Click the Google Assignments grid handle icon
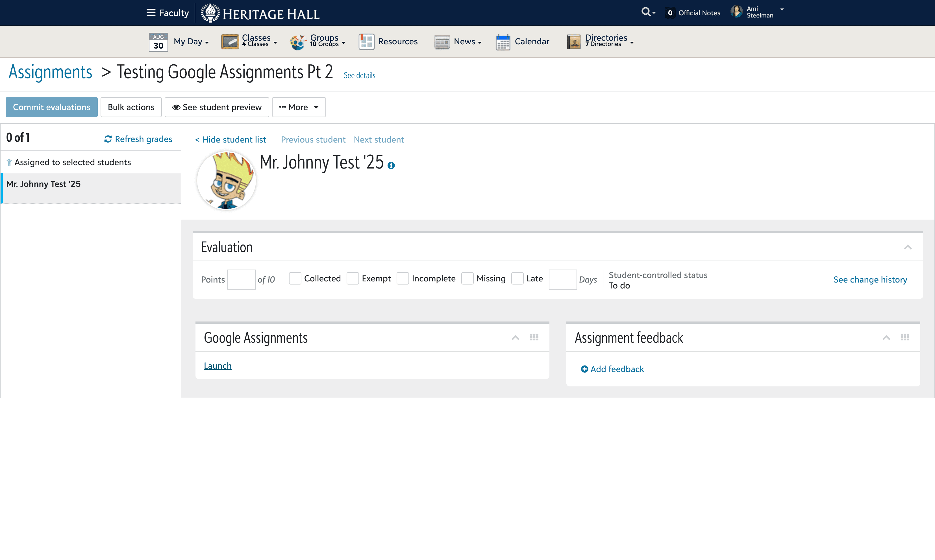Image resolution: width=935 pixels, height=560 pixels. tap(534, 337)
